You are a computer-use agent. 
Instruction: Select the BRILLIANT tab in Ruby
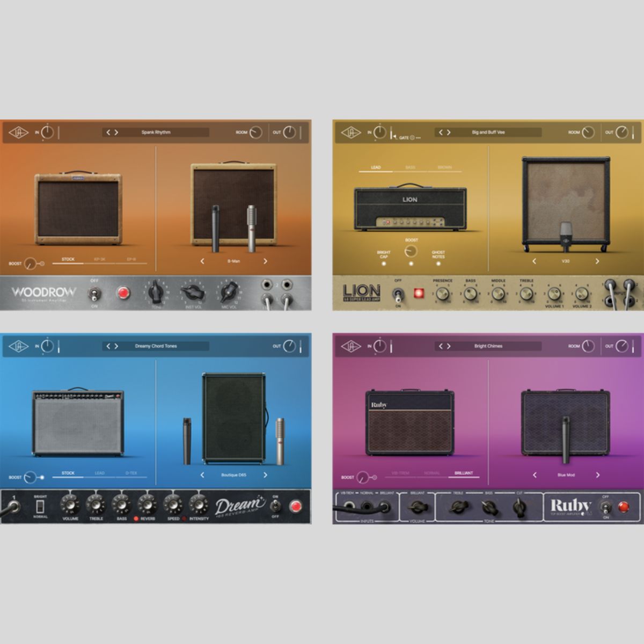[x=464, y=473]
